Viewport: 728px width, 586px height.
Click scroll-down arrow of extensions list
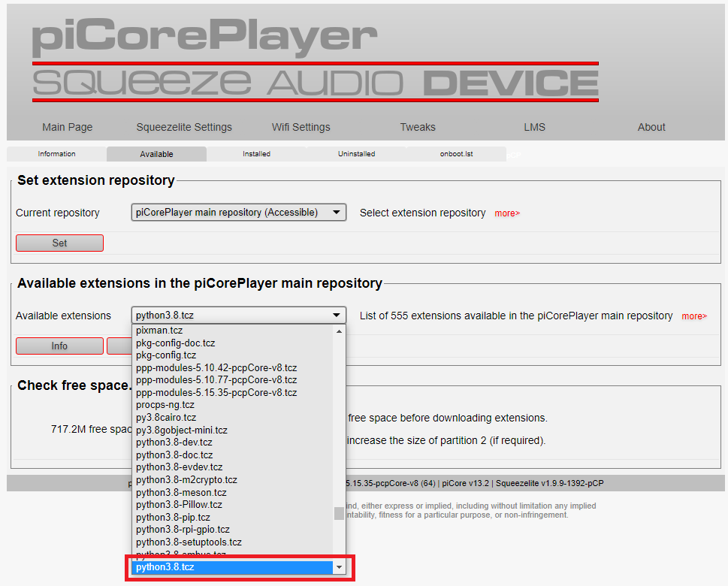click(340, 567)
